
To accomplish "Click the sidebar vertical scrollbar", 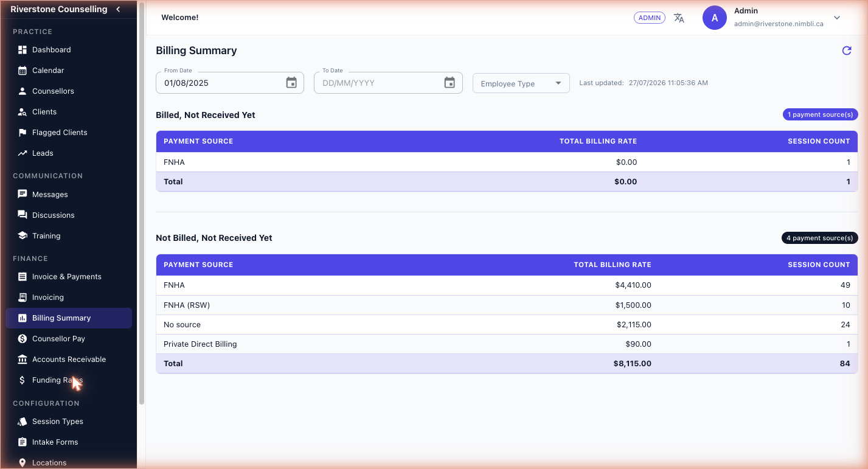I will [x=142, y=204].
